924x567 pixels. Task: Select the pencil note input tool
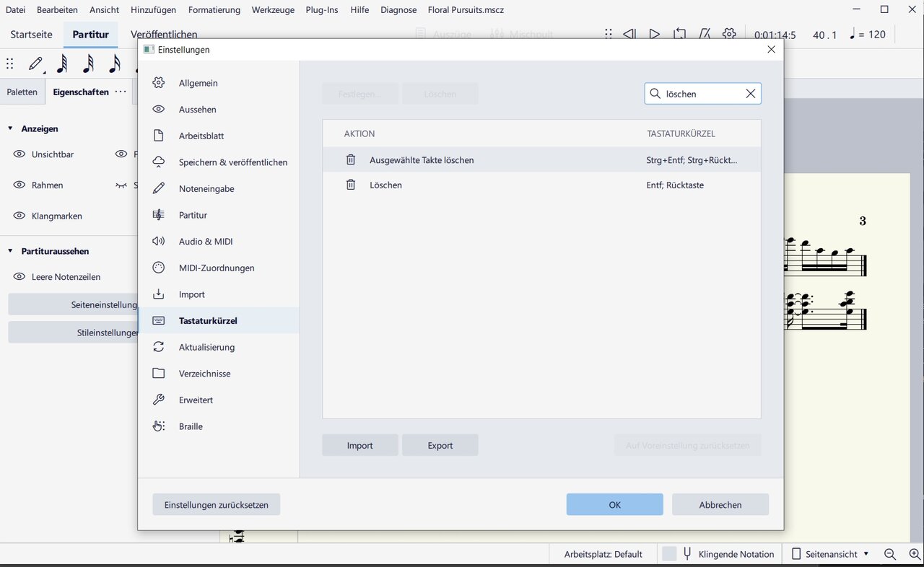click(x=35, y=64)
